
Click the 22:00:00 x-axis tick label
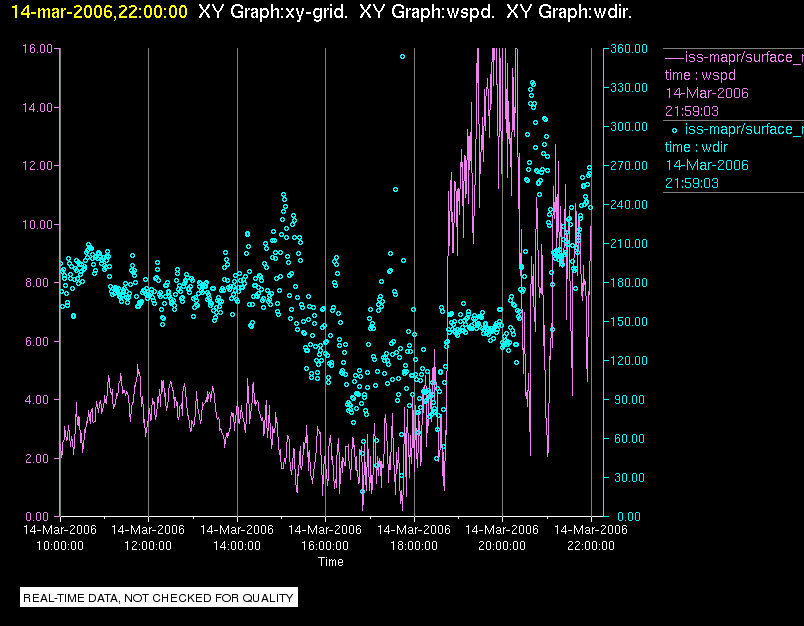(x=590, y=546)
